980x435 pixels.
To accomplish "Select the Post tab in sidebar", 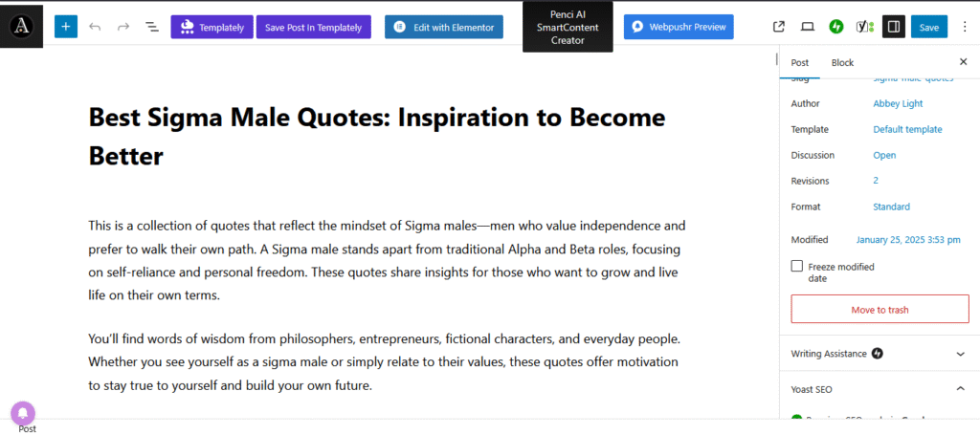I will click(799, 62).
